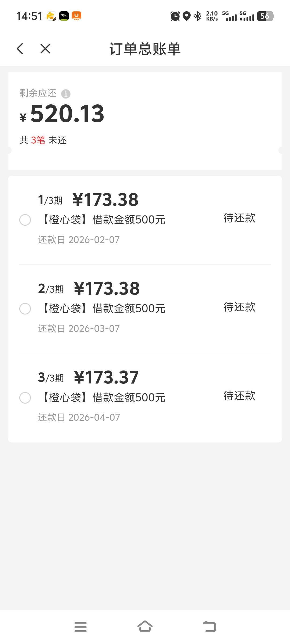Viewport: 290px width, 644px height.
Task: Select the 2/3期 installment radio button
Action: [25, 309]
